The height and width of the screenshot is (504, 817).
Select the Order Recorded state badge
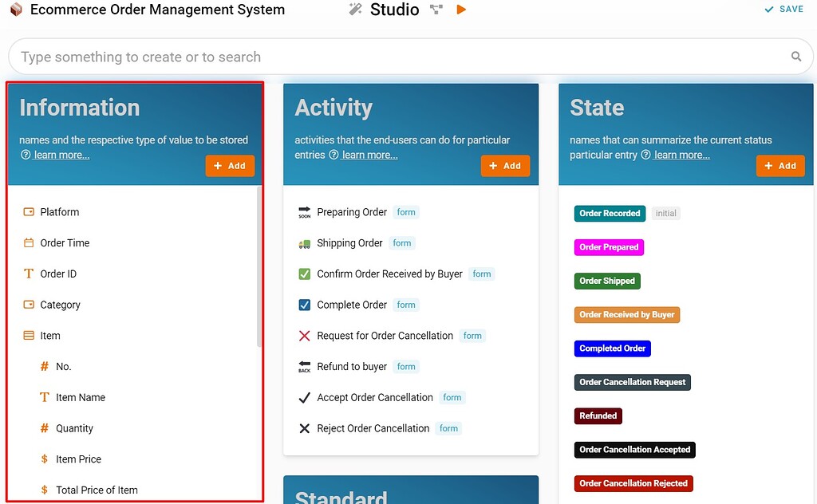coord(610,213)
